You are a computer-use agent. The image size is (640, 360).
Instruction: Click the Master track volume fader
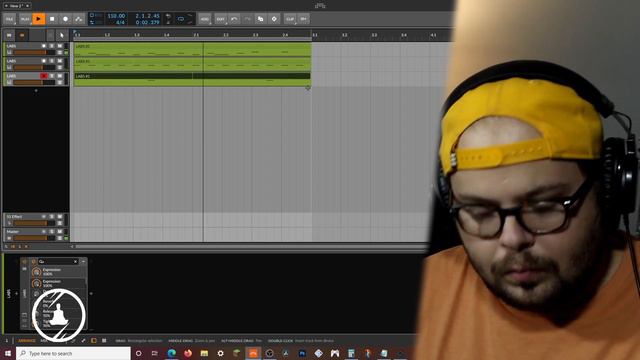tap(34, 238)
